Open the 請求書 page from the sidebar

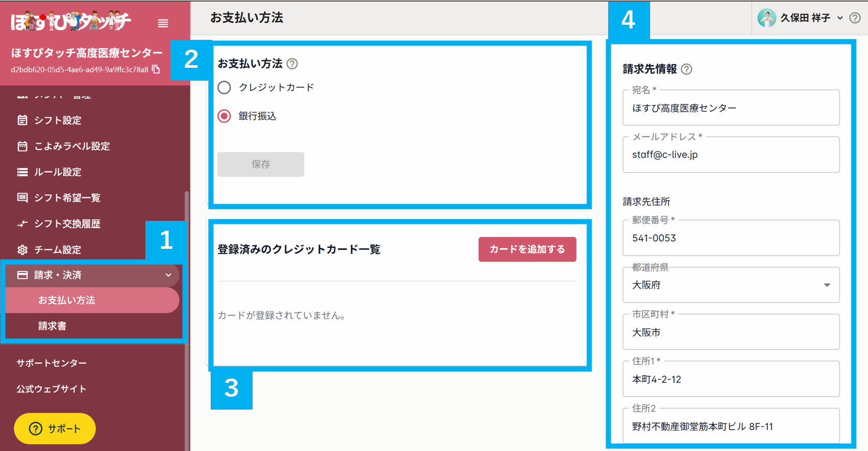[x=52, y=326]
